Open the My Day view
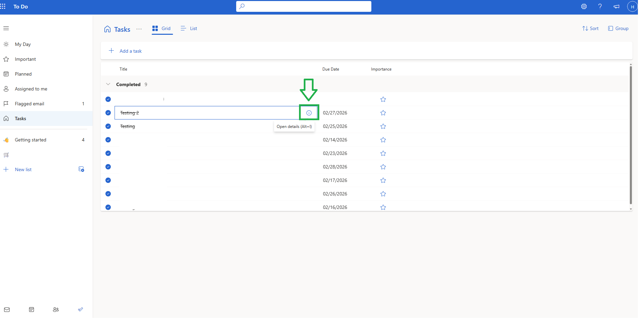Image resolution: width=644 pixels, height=321 pixels. coord(23,44)
